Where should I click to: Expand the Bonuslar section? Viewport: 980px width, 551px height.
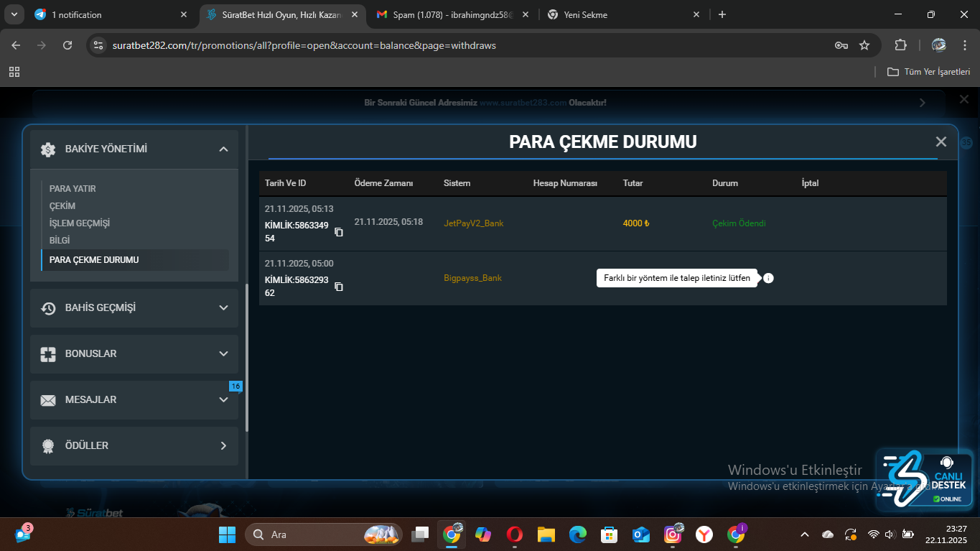click(223, 353)
